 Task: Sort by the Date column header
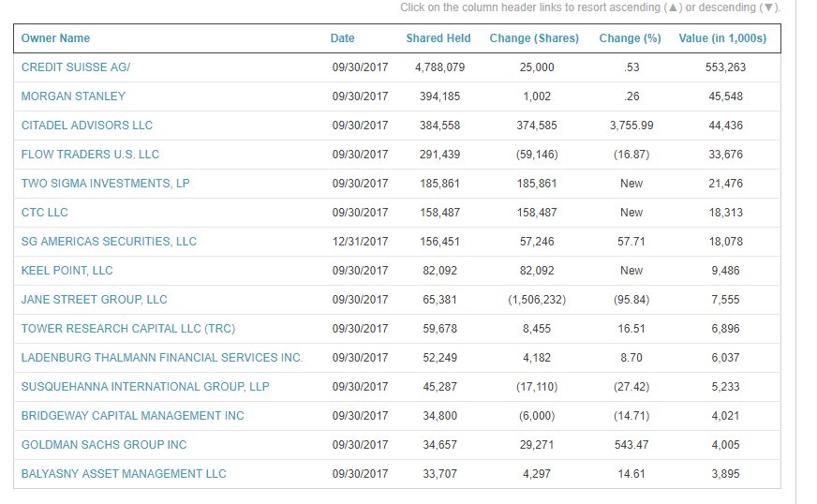click(342, 38)
